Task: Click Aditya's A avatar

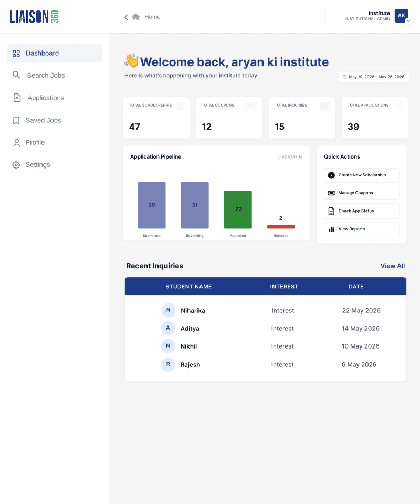Action: pyautogui.click(x=168, y=328)
